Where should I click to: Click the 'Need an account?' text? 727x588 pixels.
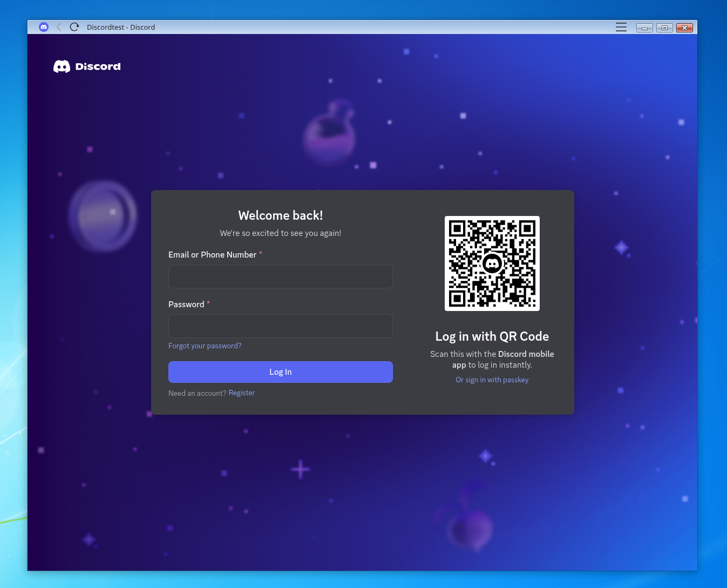click(197, 393)
